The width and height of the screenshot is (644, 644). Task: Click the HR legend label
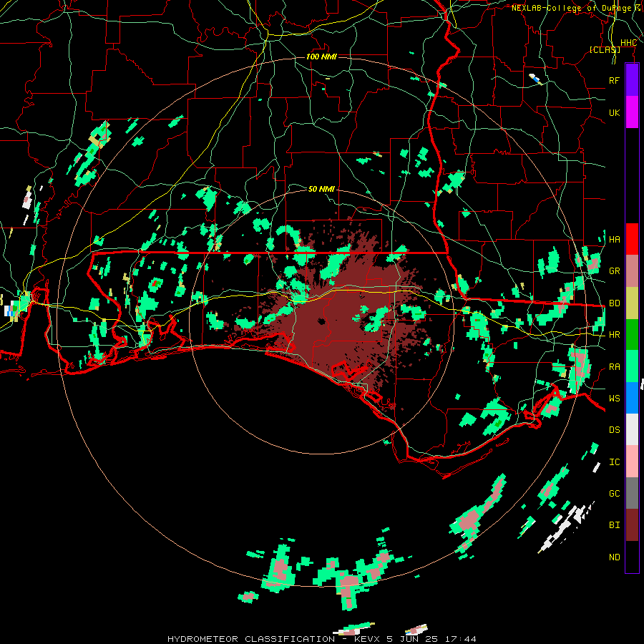614,335
